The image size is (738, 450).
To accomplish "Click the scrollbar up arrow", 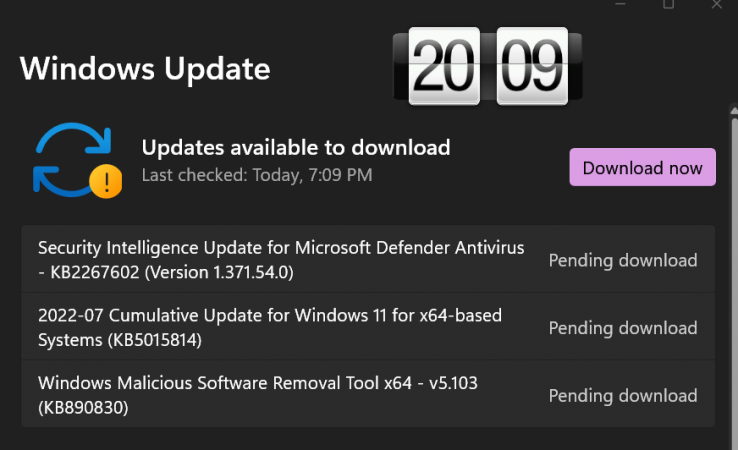I will tap(734, 111).
